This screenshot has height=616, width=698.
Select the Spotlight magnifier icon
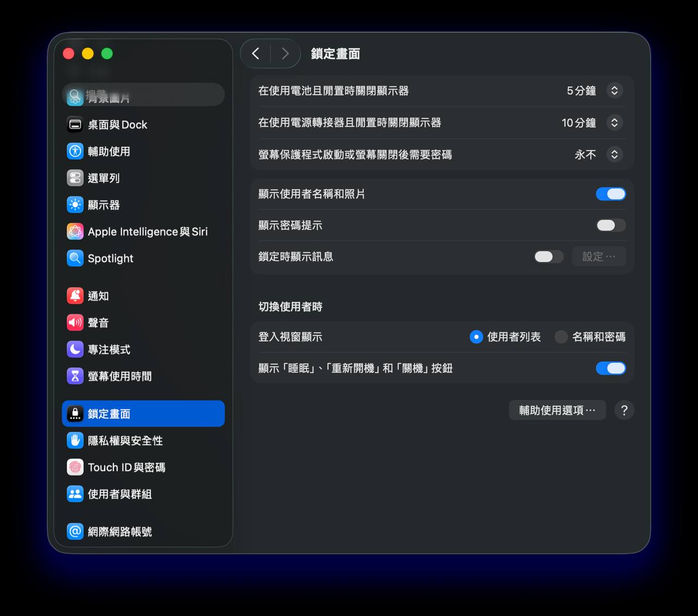[75, 258]
